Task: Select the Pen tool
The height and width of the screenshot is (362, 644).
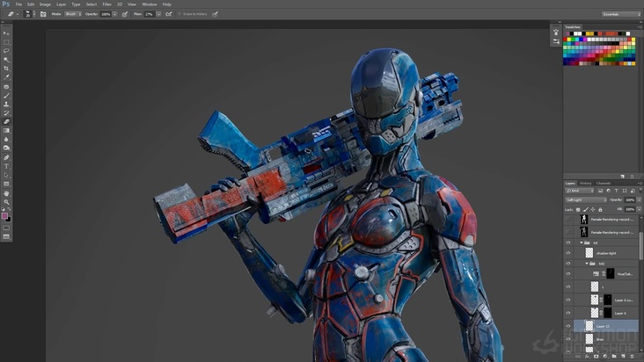Action: point(6,158)
